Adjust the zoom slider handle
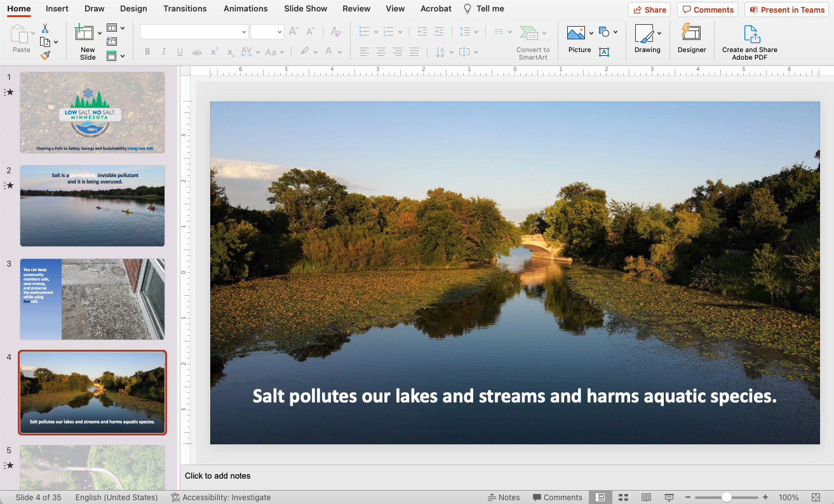This screenshot has width=834, height=504. coord(726,498)
